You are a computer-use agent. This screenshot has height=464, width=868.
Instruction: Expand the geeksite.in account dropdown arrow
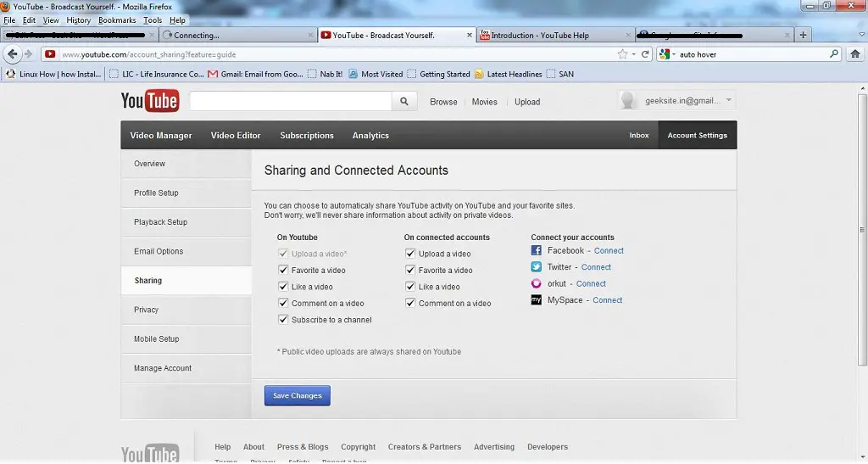pos(729,101)
